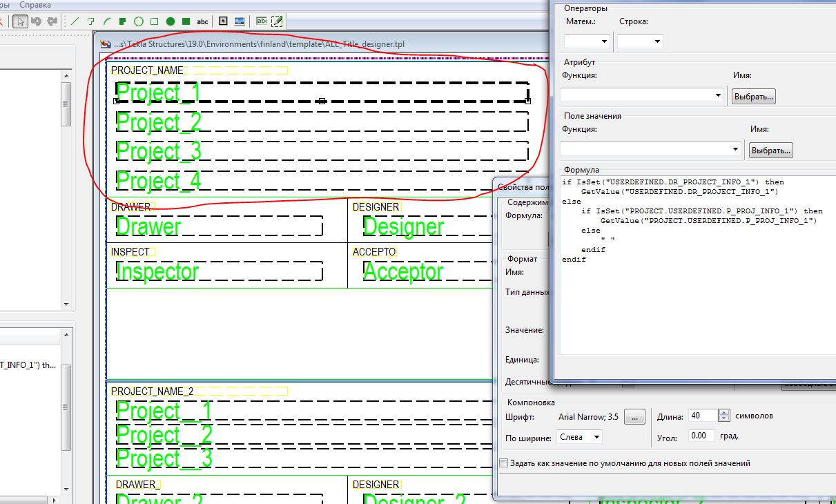Select the filled polygon tool
Screen dimensions: 836x504
pos(123,21)
